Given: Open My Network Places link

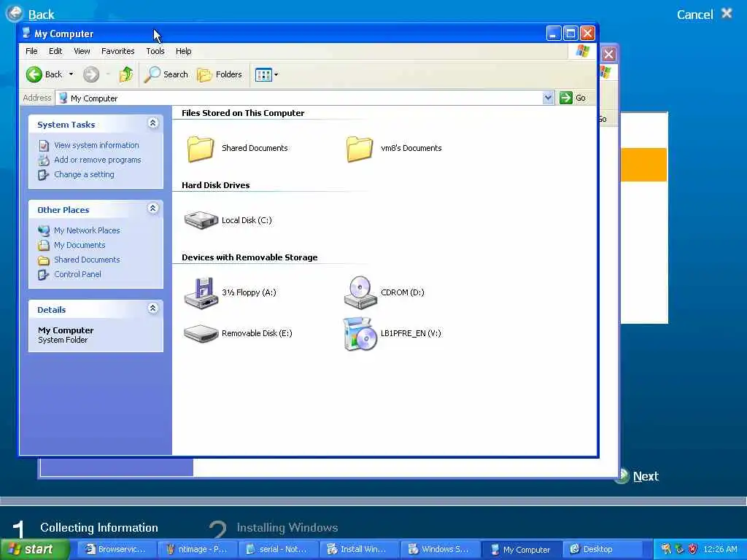Looking at the screenshot, I should 87,230.
